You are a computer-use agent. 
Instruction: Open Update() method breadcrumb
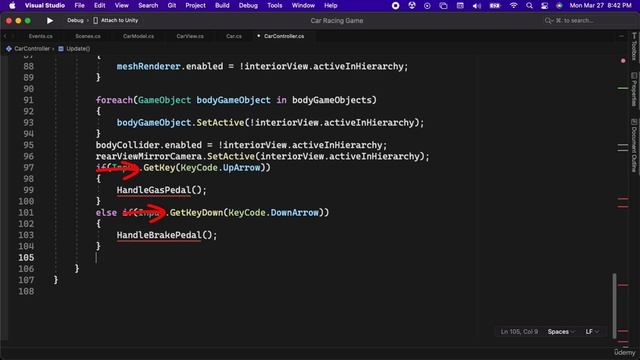click(x=78, y=49)
